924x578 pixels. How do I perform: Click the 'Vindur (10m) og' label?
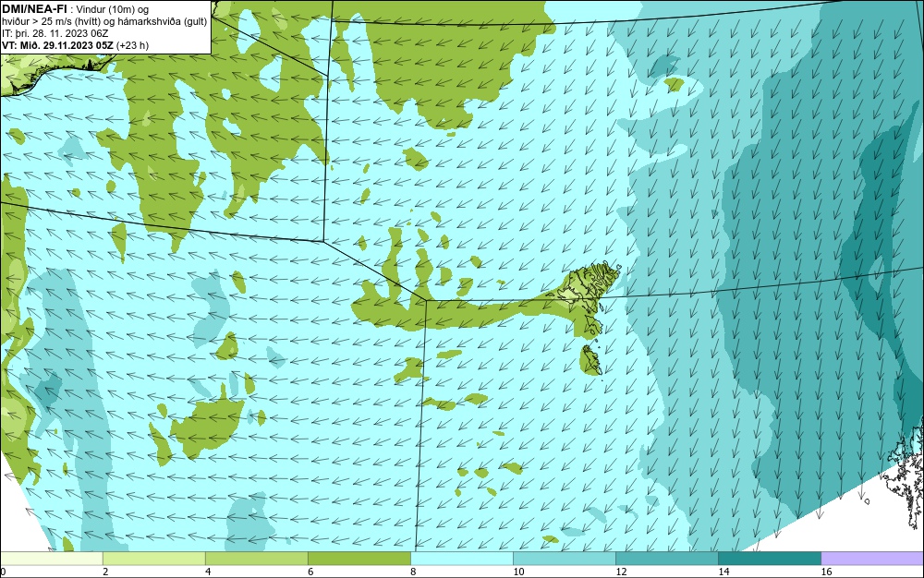[113, 9]
